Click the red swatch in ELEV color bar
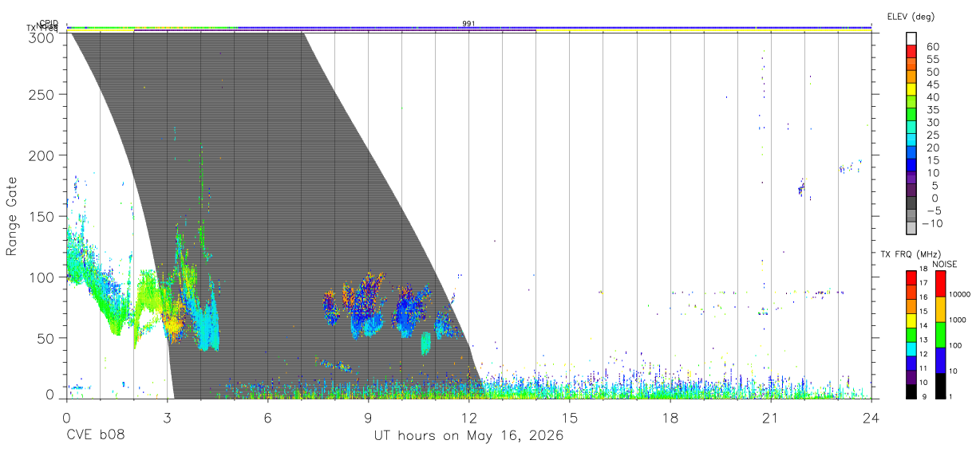Viewport: 980px width, 452px height. tap(912, 52)
